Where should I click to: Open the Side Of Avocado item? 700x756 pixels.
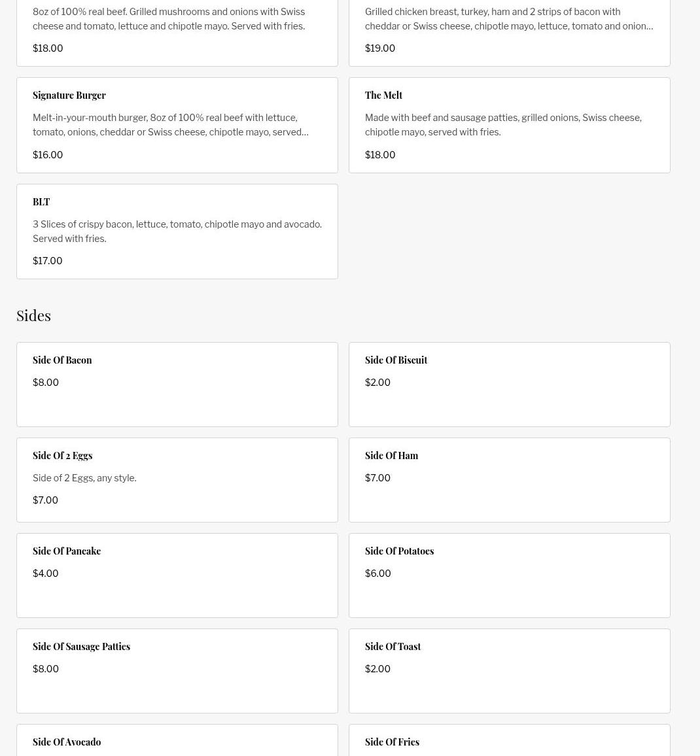coord(177,742)
